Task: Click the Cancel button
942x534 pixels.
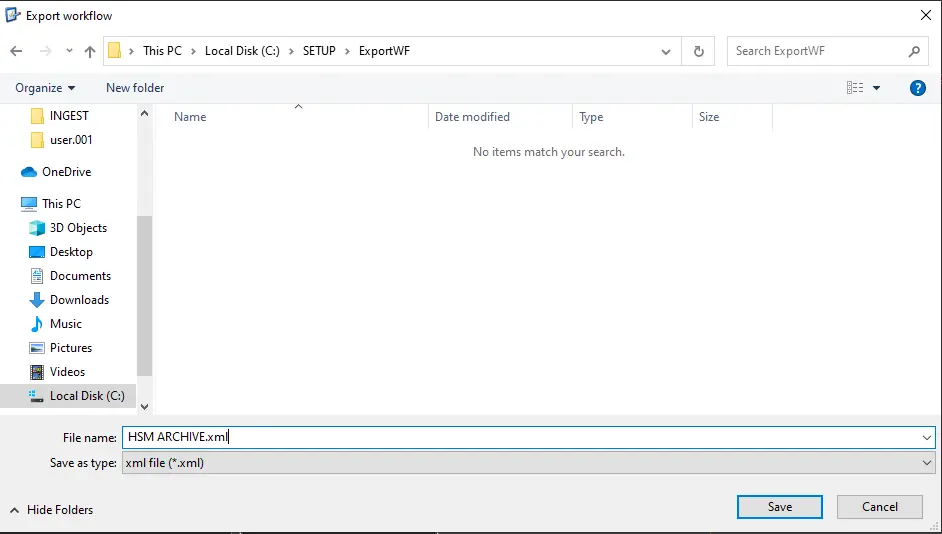Action: click(879, 507)
